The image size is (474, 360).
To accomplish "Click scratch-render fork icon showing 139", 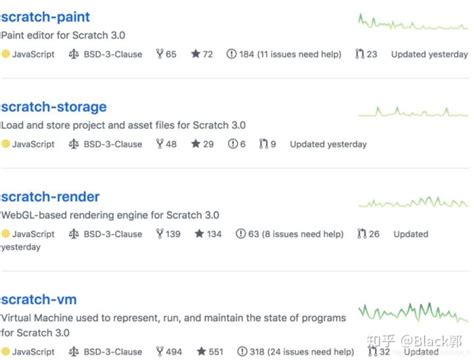I will point(160,233).
